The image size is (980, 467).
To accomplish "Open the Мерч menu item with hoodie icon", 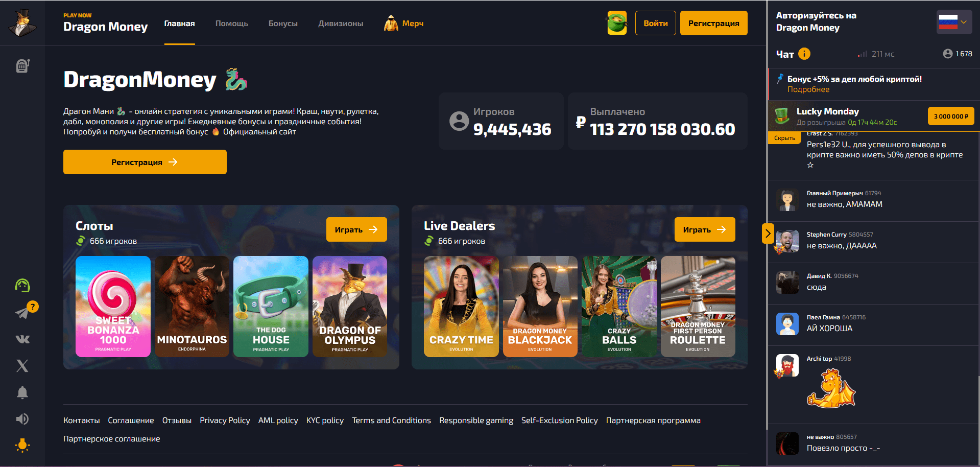I will [x=403, y=24].
